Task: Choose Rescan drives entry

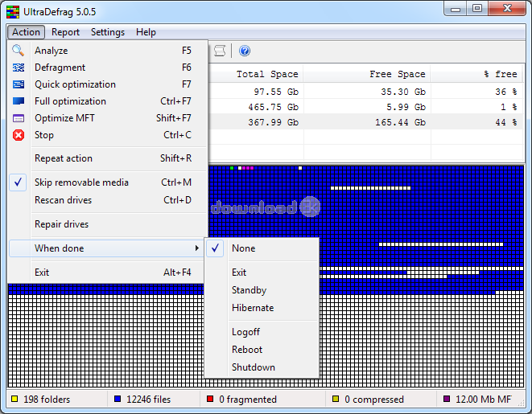Action: (108, 200)
